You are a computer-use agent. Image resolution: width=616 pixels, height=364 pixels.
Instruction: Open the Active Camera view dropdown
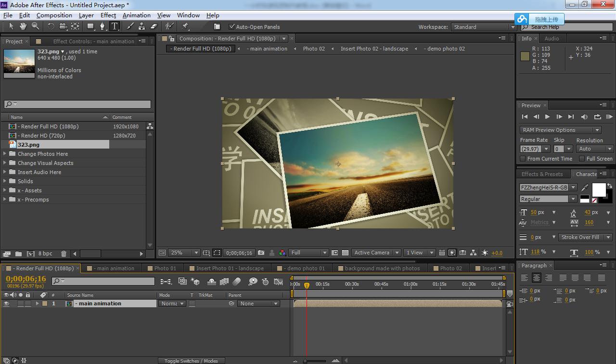[376, 252]
